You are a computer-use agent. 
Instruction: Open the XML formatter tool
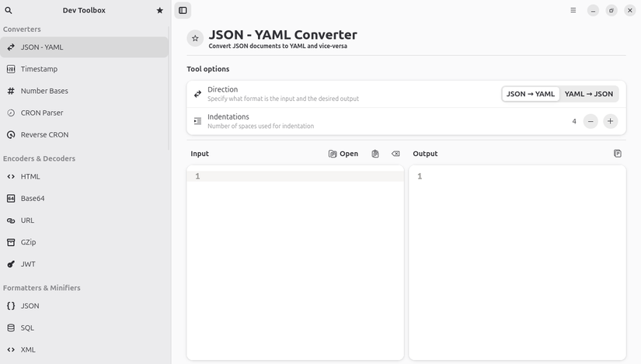(x=84, y=350)
